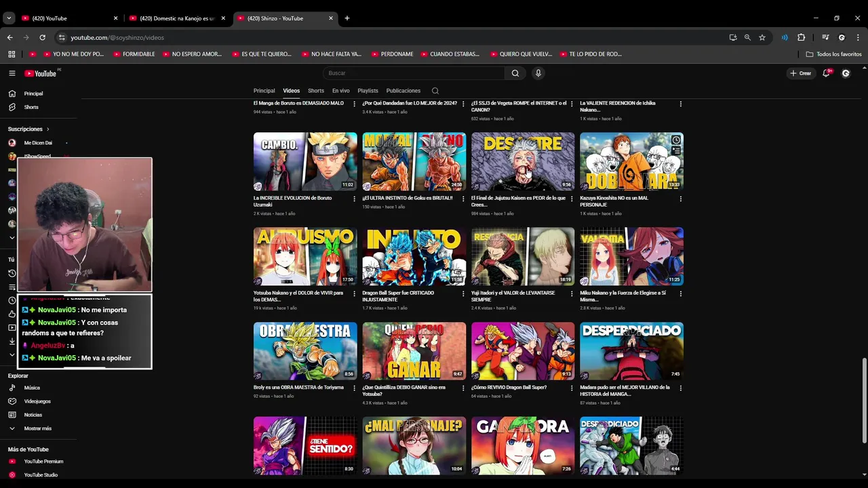
Task: Open the Playlists channel tab
Action: [x=368, y=91]
